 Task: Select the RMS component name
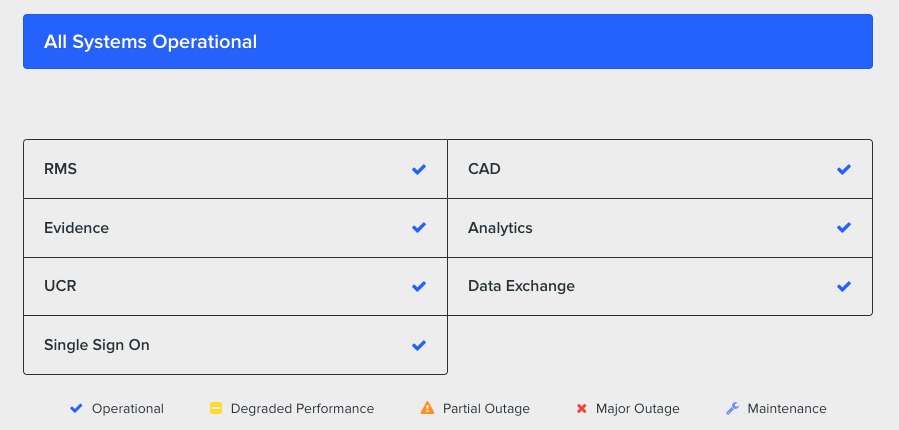[60, 169]
